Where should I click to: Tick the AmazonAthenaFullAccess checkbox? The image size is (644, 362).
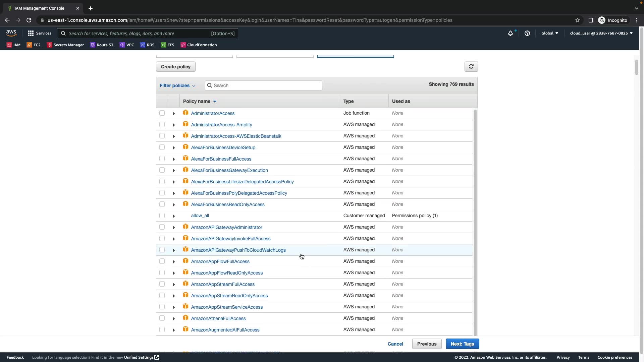click(x=162, y=318)
